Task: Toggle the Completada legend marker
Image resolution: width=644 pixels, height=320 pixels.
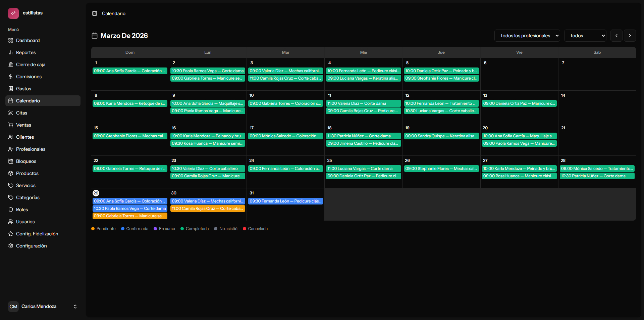Action: coord(182,229)
